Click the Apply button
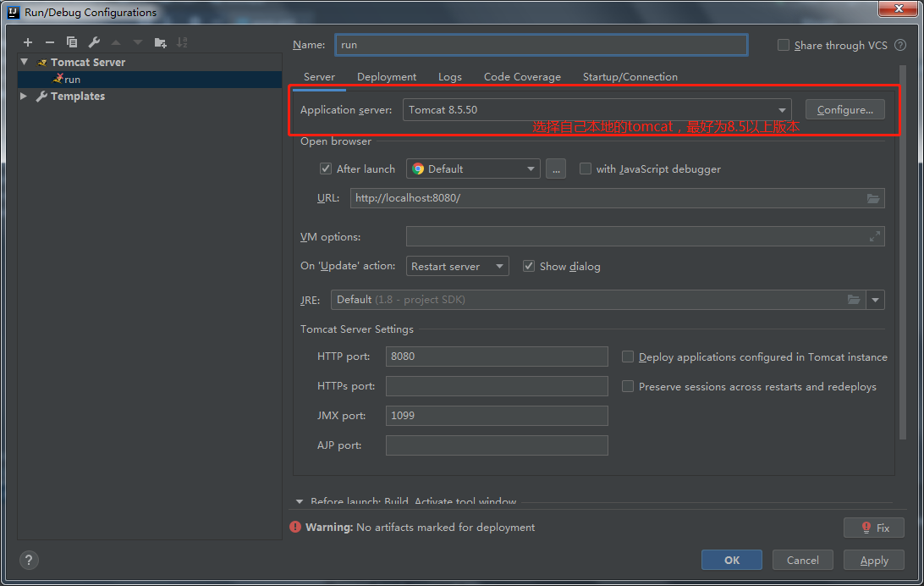The height and width of the screenshot is (586, 924). tap(874, 560)
